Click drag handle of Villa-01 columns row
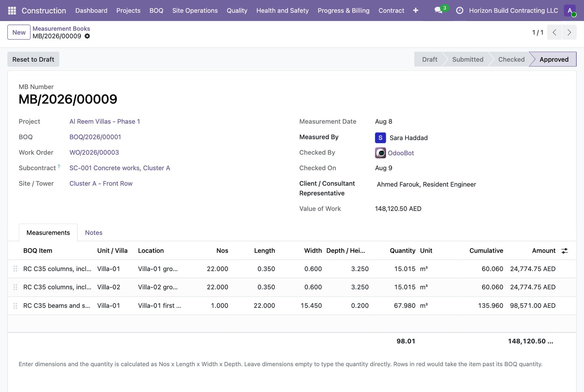 pyautogui.click(x=15, y=269)
